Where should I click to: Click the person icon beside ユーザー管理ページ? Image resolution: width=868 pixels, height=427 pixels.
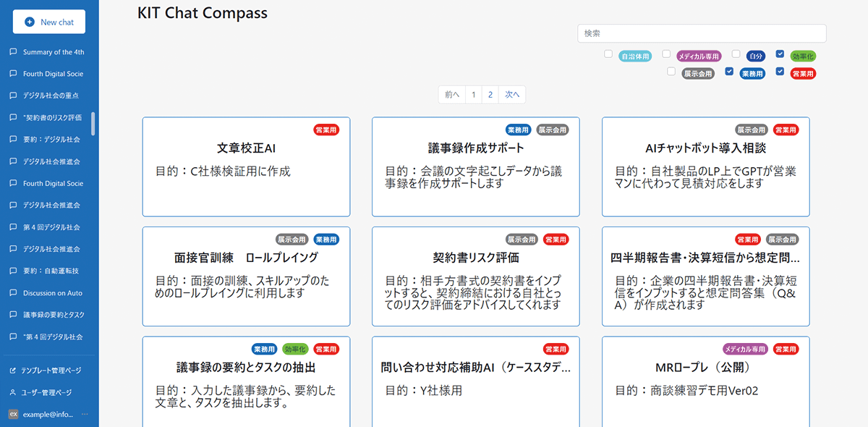(12, 392)
